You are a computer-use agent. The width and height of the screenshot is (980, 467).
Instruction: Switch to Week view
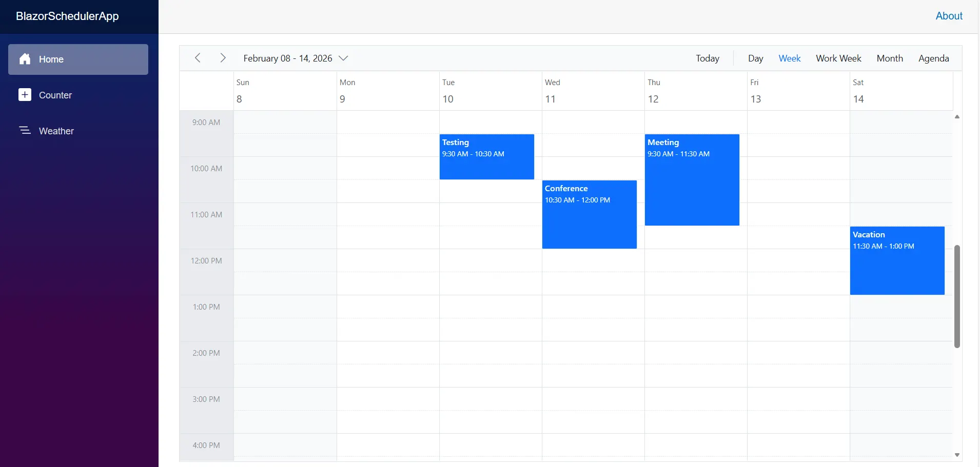click(789, 58)
